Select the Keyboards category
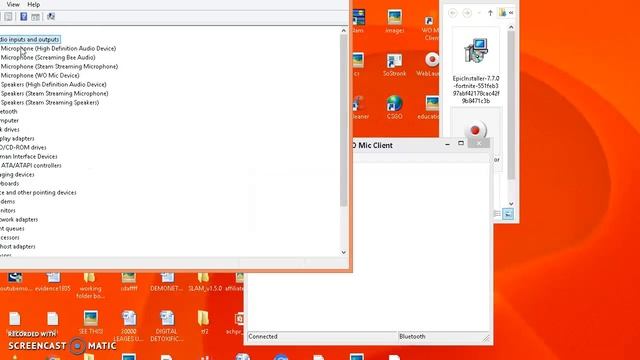 point(9,183)
